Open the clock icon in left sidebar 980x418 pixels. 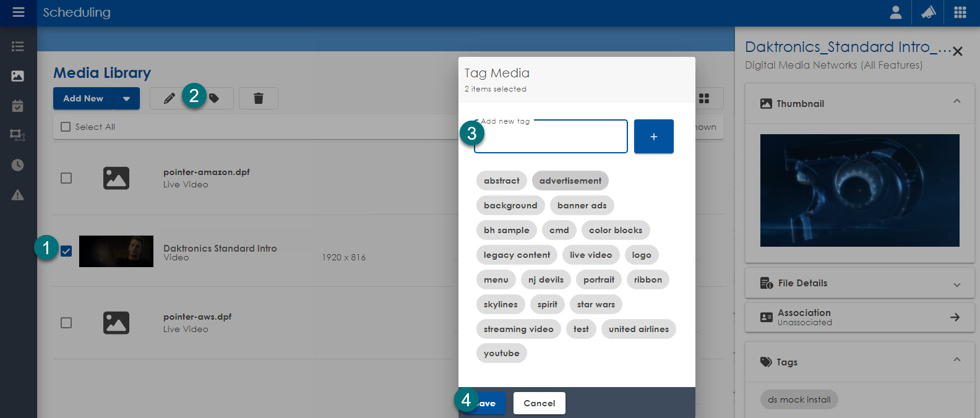click(18, 165)
